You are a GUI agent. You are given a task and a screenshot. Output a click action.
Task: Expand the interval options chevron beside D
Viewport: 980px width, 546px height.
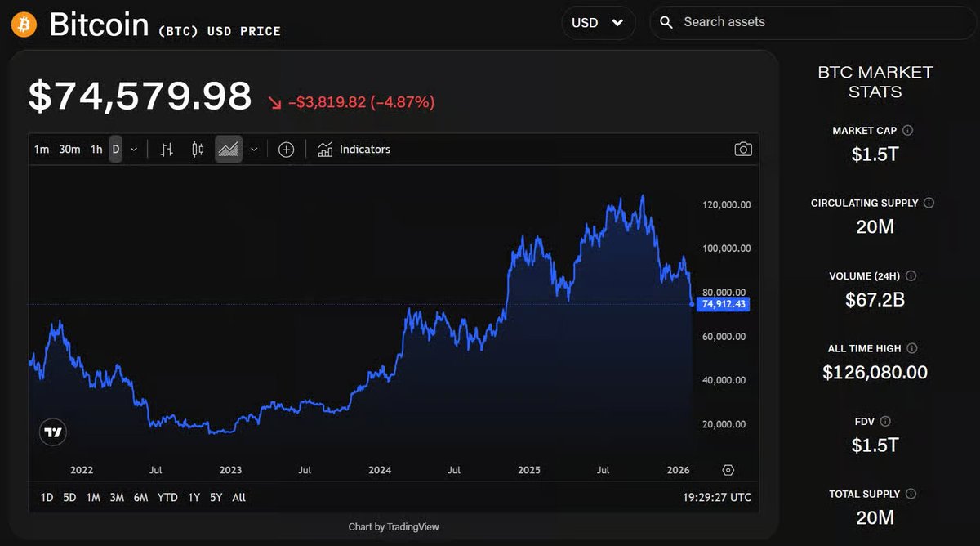pos(133,149)
